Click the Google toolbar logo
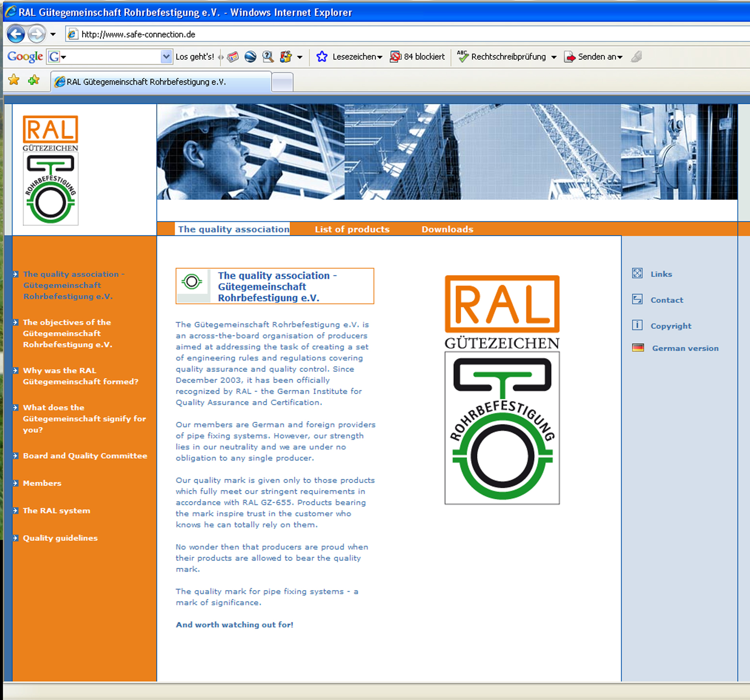 pos(25,57)
